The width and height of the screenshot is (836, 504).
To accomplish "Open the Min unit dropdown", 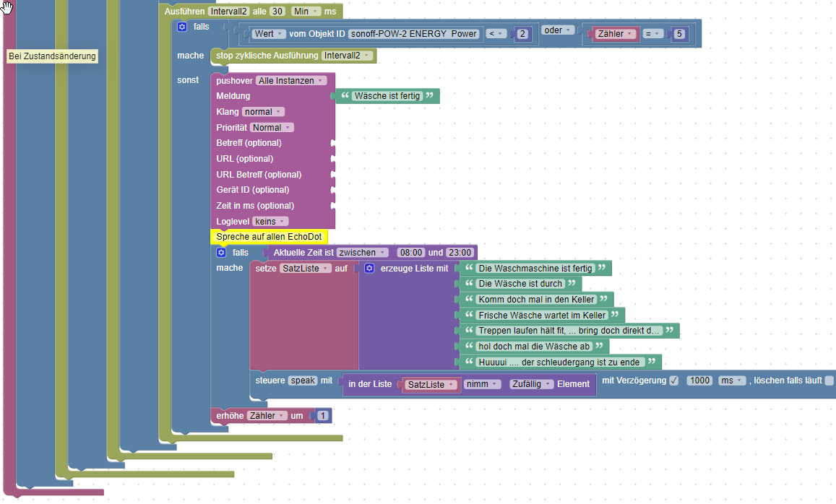I will point(306,11).
